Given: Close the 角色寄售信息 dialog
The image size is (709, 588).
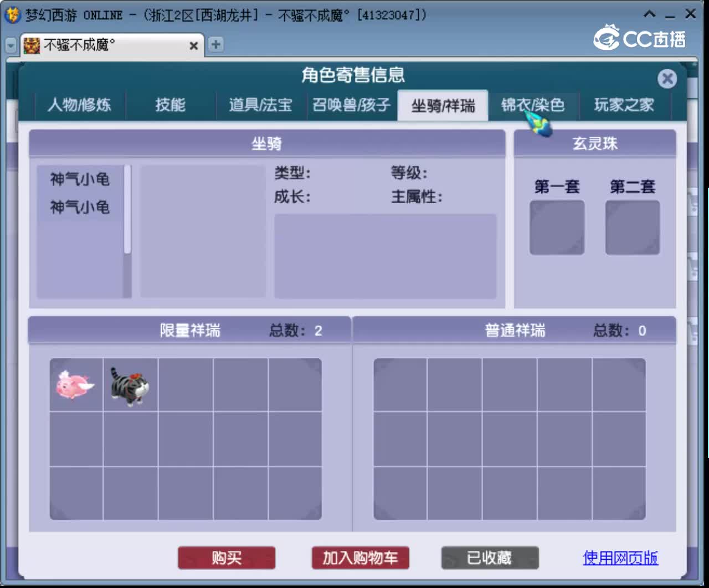Looking at the screenshot, I should [667, 79].
